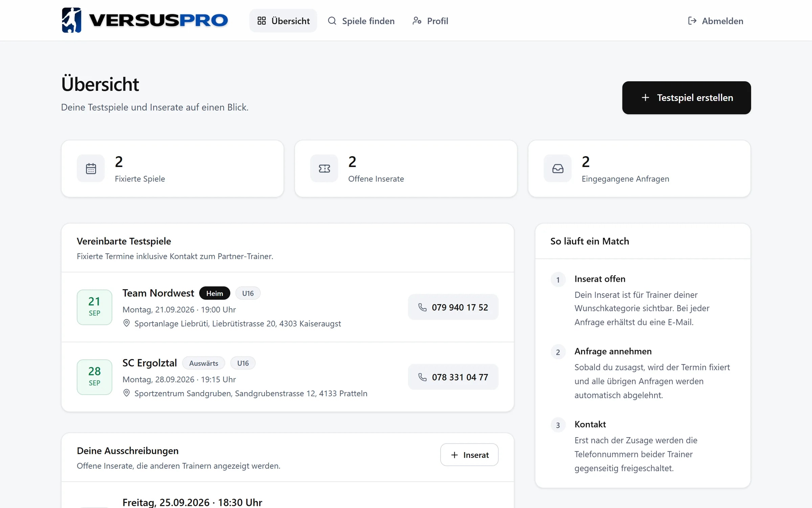Click the Vereinbarte Testspiele heading

pos(124,241)
